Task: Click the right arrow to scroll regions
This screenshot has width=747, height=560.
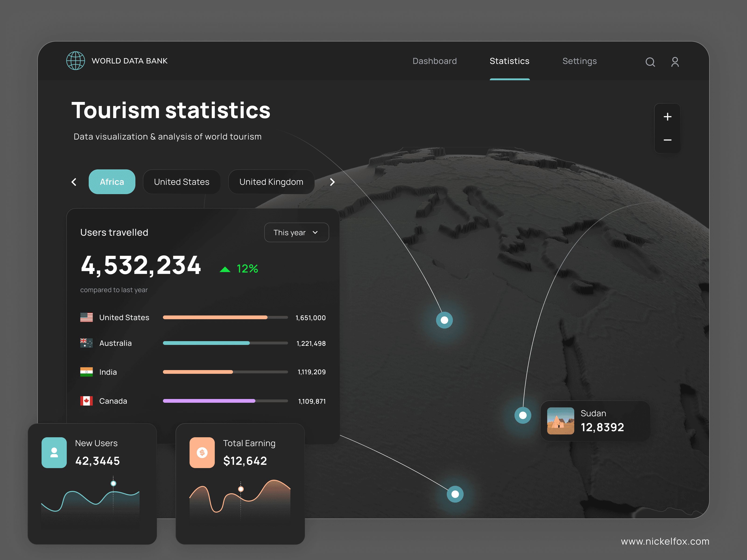Action: click(x=332, y=182)
